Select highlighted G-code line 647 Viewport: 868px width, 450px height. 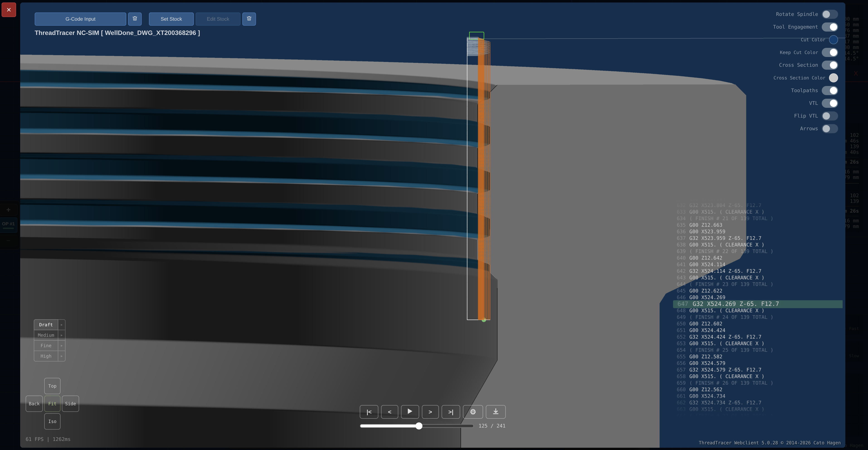725,304
